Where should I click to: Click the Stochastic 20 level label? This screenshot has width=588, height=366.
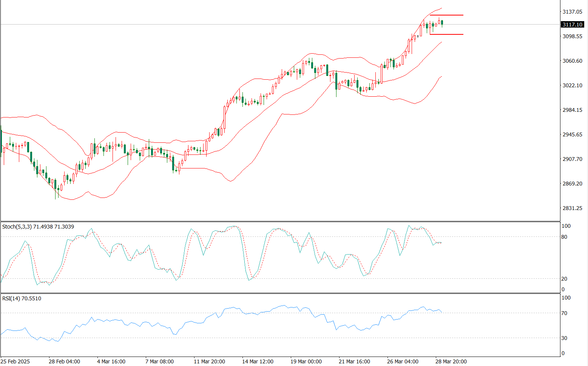tap(564, 279)
